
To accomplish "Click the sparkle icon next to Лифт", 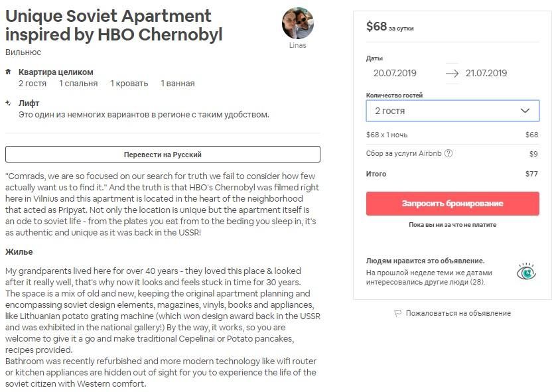I will pyautogui.click(x=8, y=103).
